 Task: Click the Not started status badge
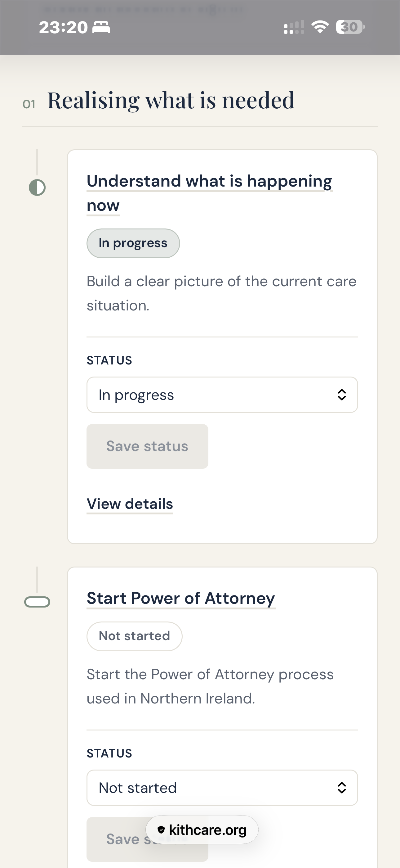[x=135, y=636]
